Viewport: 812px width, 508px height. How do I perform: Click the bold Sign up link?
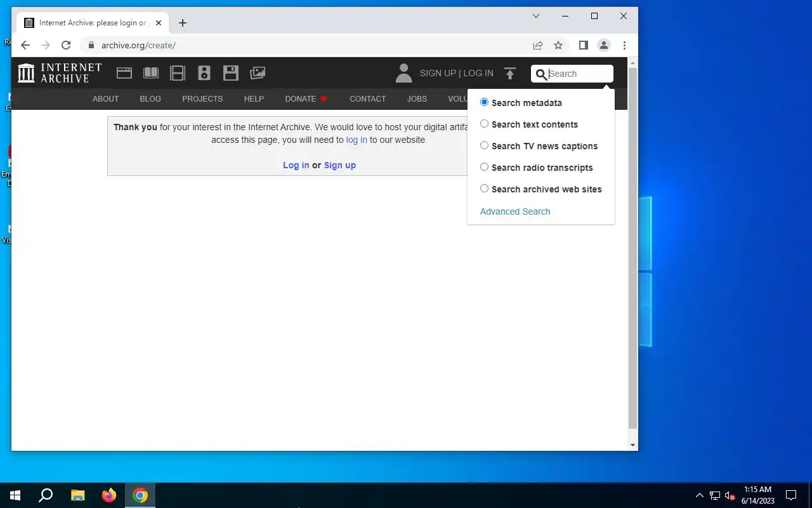(x=340, y=165)
